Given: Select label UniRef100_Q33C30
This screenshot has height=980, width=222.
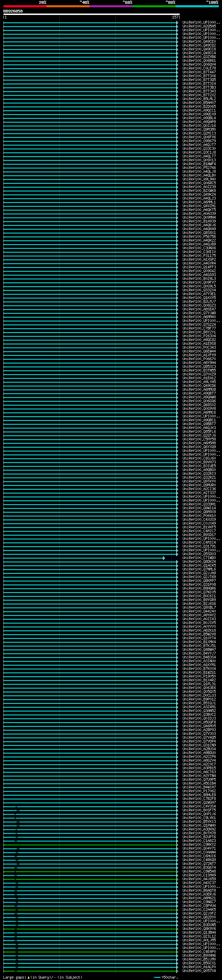Looking at the screenshot, I should pyautogui.click(x=199, y=148).
